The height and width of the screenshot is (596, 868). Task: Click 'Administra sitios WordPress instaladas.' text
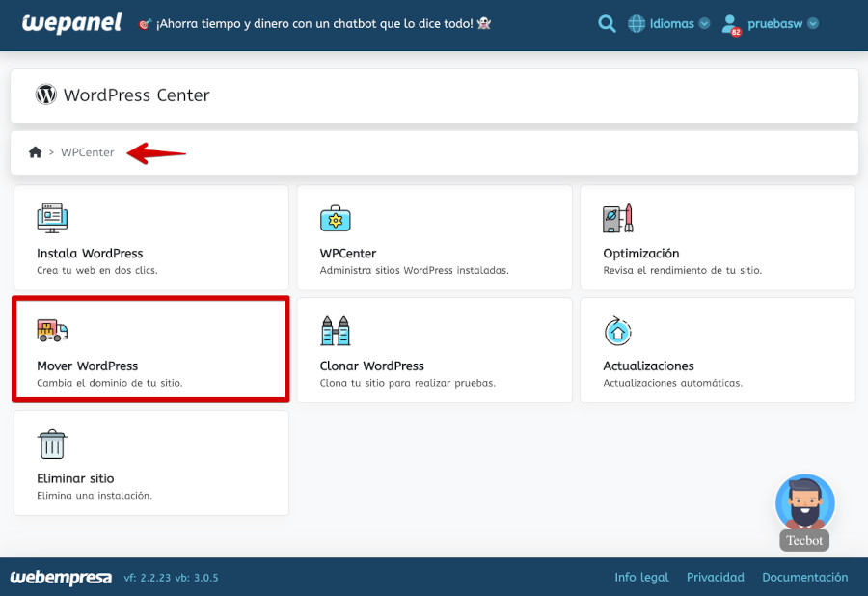click(x=414, y=270)
